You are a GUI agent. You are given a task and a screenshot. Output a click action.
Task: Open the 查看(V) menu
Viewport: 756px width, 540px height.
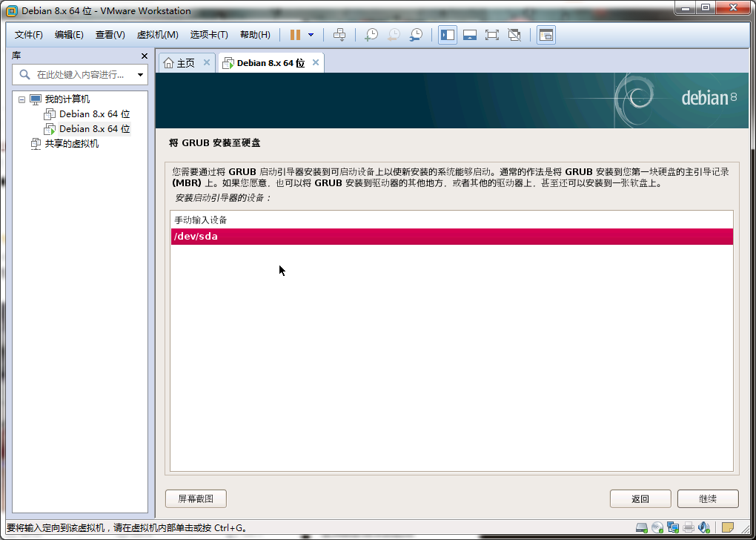coord(110,35)
